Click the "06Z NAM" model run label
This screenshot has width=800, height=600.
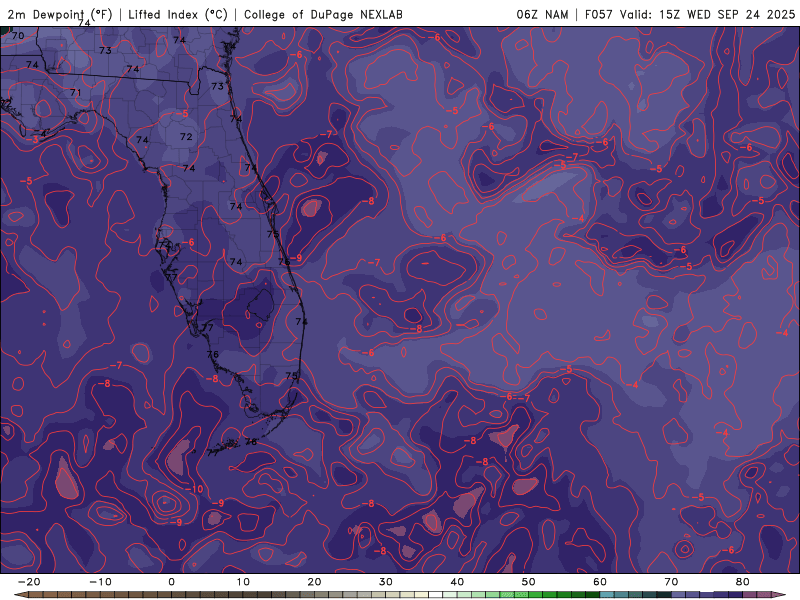pos(542,14)
